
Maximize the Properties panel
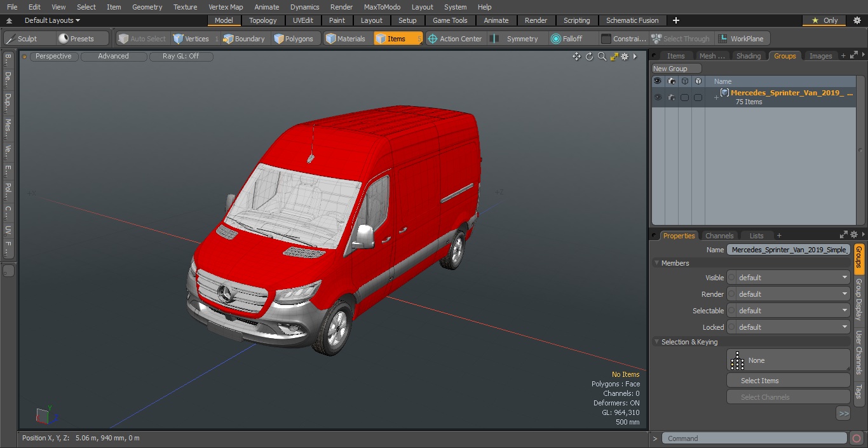[844, 235]
